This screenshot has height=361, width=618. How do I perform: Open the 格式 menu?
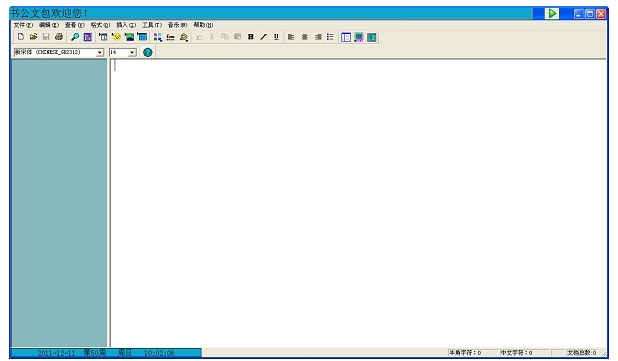[100, 25]
